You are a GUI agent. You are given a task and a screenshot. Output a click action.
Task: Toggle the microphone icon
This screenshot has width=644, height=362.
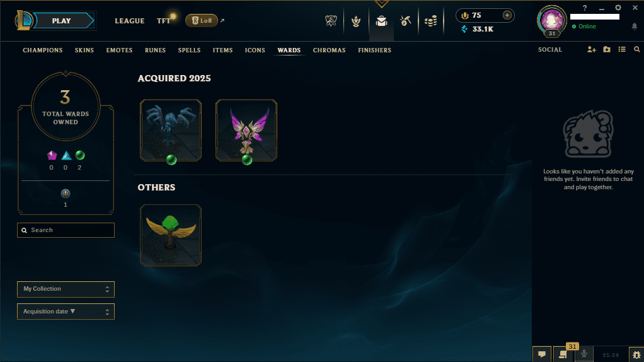pyautogui.click(x=584, y=354)
